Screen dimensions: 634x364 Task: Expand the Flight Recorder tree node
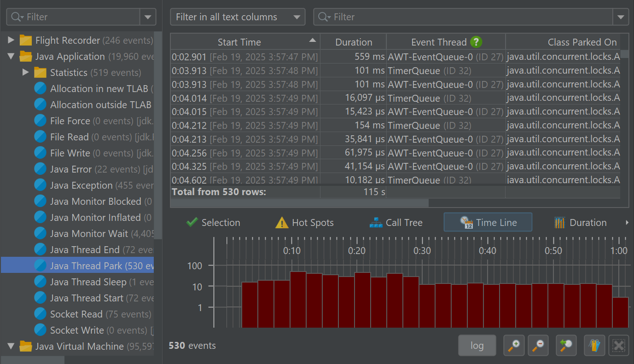click(11, 40)
